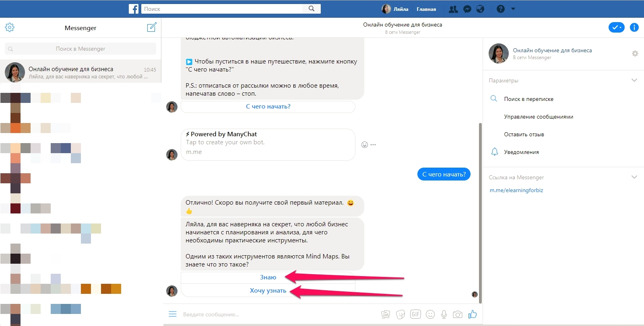644x326 pixels.
Task: Click the sent С чего начать? message bubble
Action: pos(444,174)
